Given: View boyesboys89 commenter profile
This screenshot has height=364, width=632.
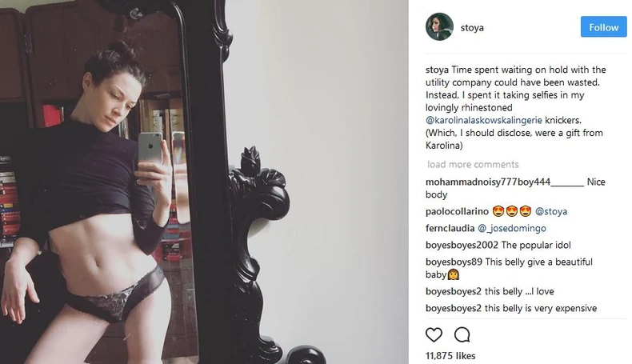Looking at the screenshot, I should coord(454,262).
